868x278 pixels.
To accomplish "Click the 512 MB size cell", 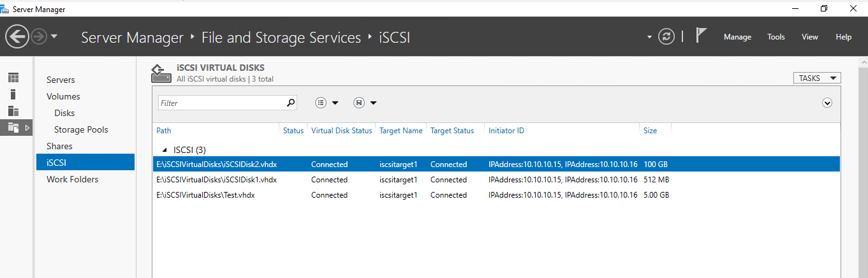I will point(656,180).
